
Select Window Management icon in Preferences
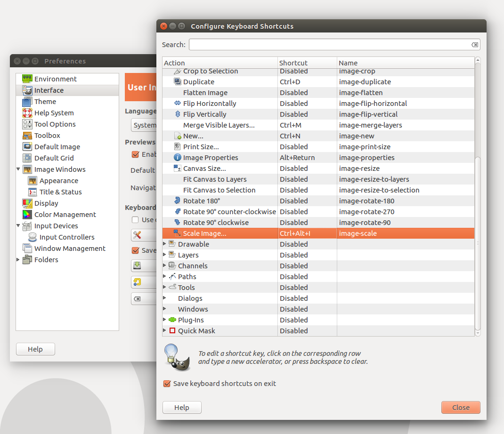[27, 249]
